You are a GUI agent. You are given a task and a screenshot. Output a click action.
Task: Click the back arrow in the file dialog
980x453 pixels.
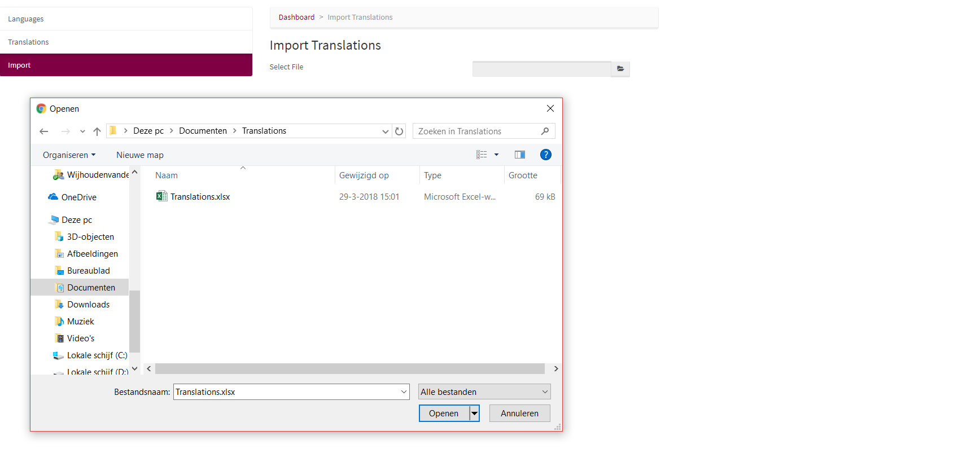coord(44,131)
